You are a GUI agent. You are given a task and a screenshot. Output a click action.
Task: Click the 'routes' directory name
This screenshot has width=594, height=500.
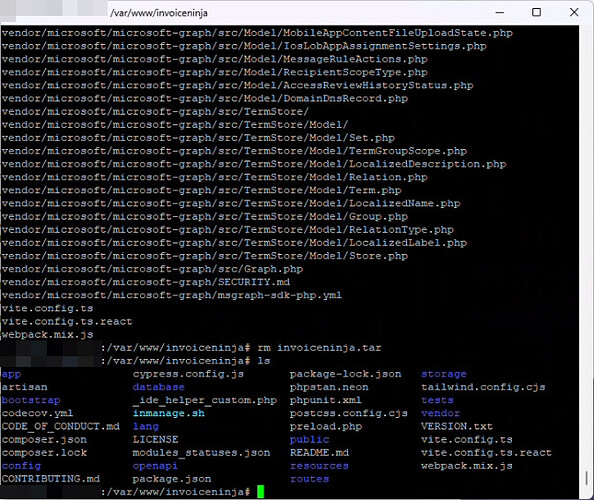(x=310, y=479)
